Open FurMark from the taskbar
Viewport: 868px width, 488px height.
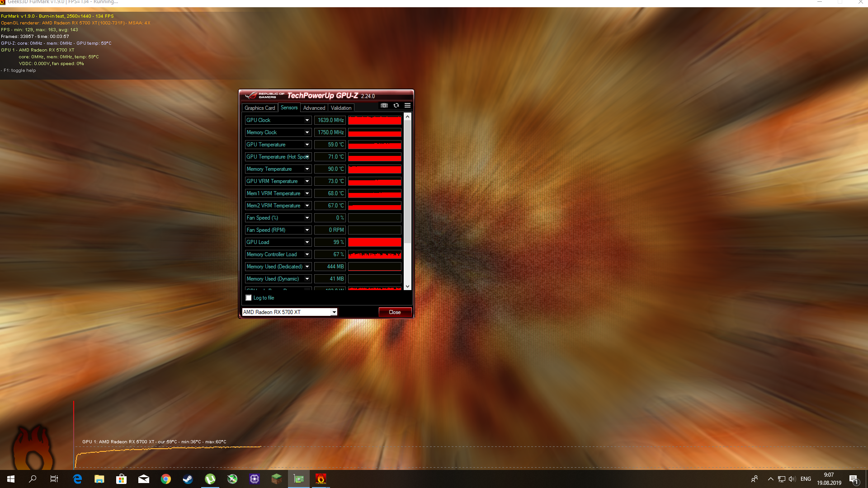321,479
